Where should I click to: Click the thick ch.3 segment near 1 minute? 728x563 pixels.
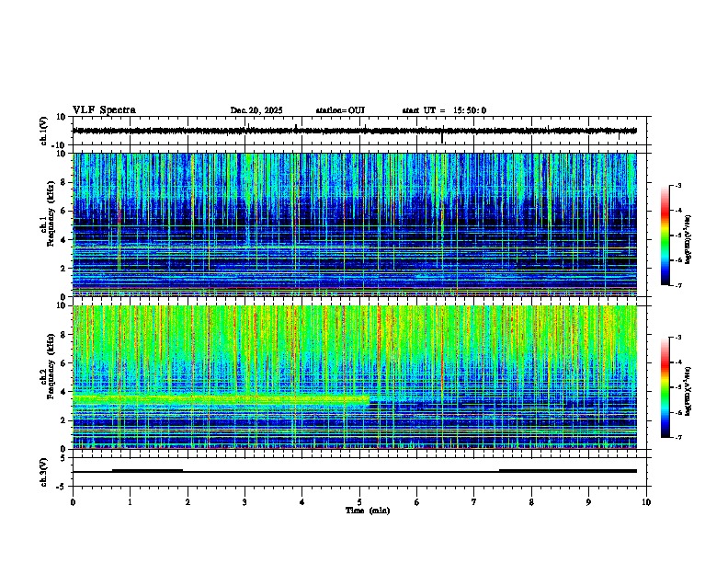click(x=148, y=471)
